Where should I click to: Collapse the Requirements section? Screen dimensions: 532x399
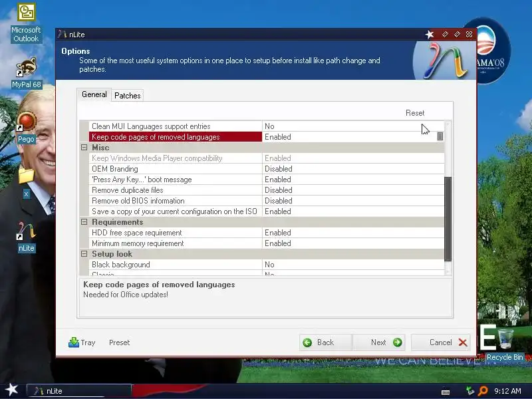pyautogui.click(x=84, y=222)
